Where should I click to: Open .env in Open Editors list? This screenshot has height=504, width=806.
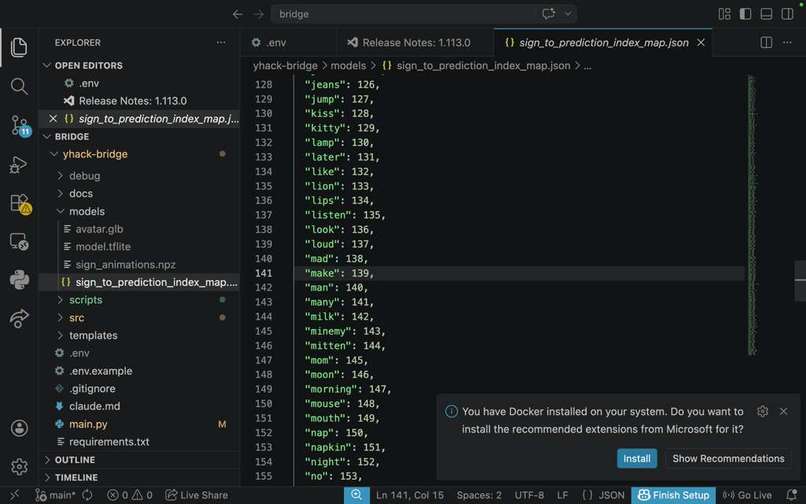139,83
